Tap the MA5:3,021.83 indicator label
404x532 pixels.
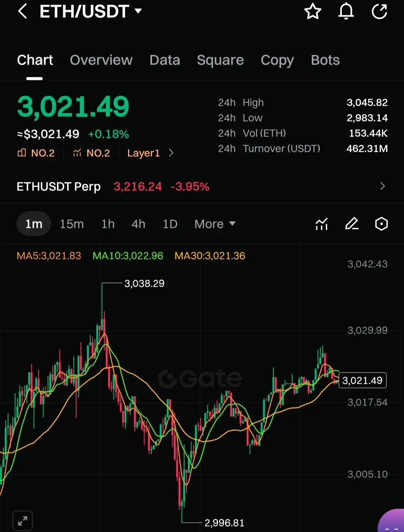[x=49, y=256]
